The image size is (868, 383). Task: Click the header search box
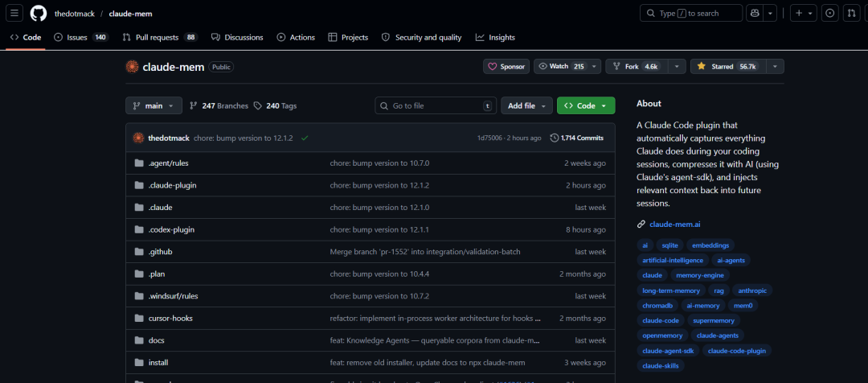tap(691, 14)
